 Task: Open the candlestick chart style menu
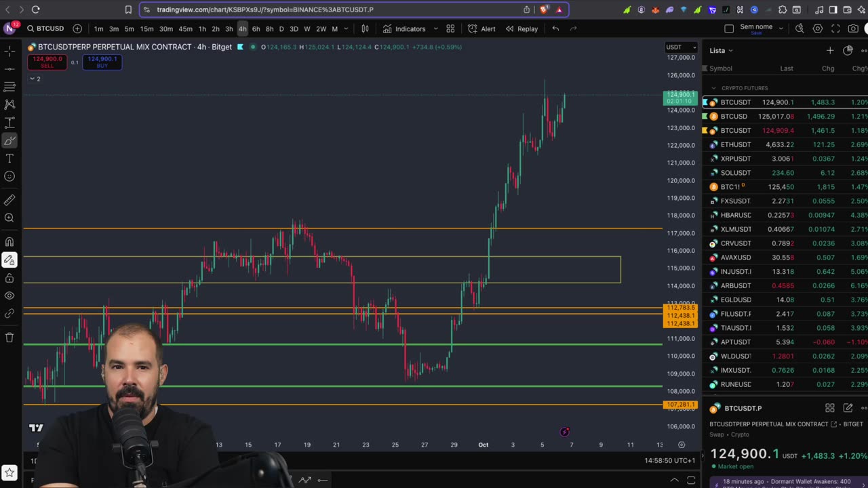point(365,28)
